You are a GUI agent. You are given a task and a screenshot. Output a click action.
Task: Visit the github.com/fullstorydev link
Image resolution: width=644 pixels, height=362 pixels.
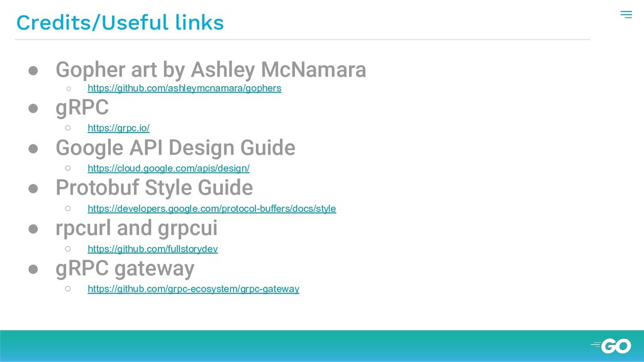pos(152,249)
